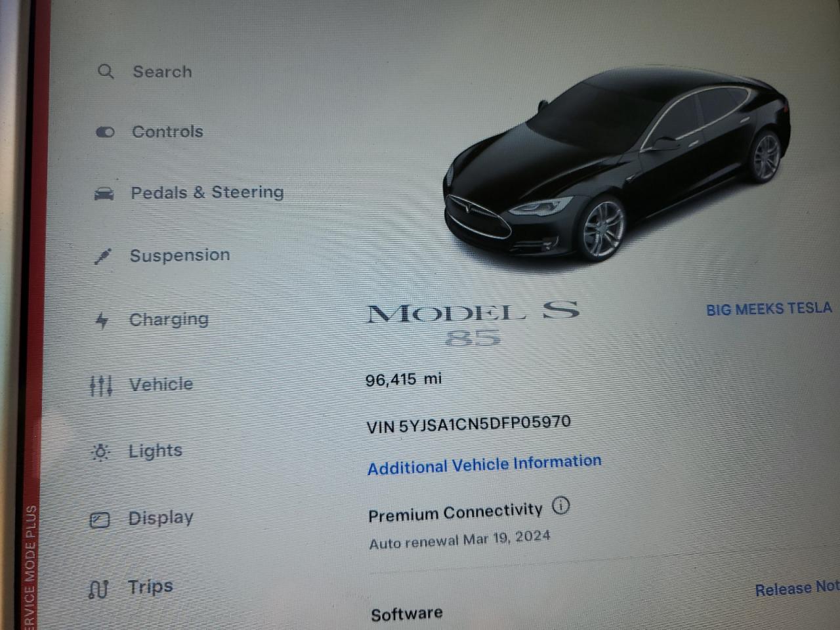Go to the Suspension settings
The height and width of the screenshot is (630, 840).
[180, 255]
